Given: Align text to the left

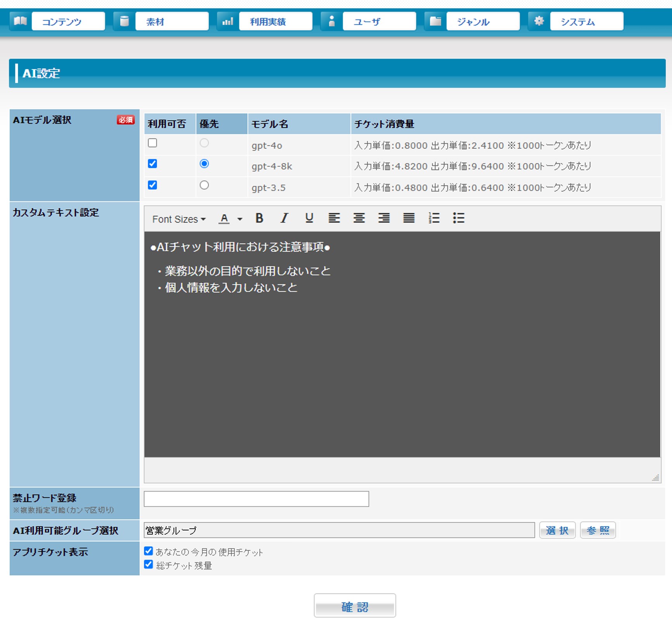Looking at the screenshot, I should (x=334, y=218).
